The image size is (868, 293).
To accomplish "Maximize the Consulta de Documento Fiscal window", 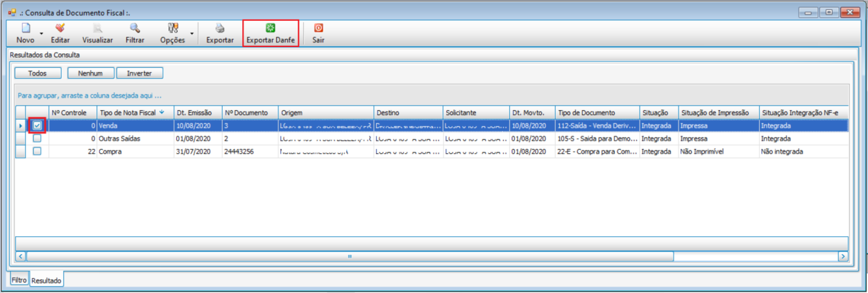I will pyautogui.click(x=828, y=12).
